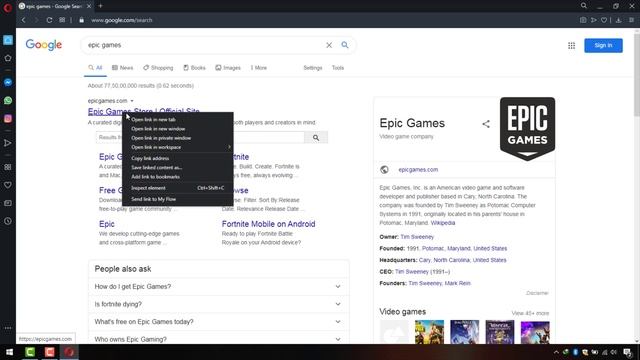The width and height of the screenshot is (640, 360).
Task: Click the snapshot camera icon
Action: [x=583, y=20]
